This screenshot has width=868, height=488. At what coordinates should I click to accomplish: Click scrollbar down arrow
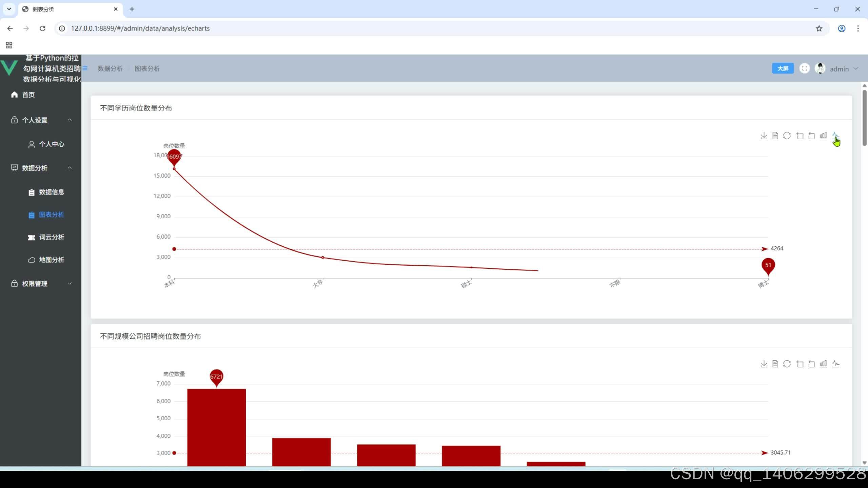(x=864, y=463)
